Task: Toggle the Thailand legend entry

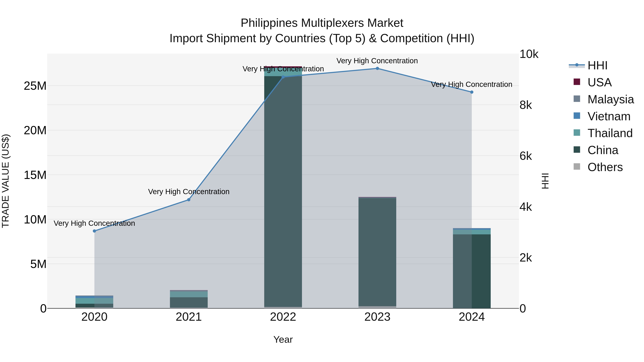Action: pos(603,133)
